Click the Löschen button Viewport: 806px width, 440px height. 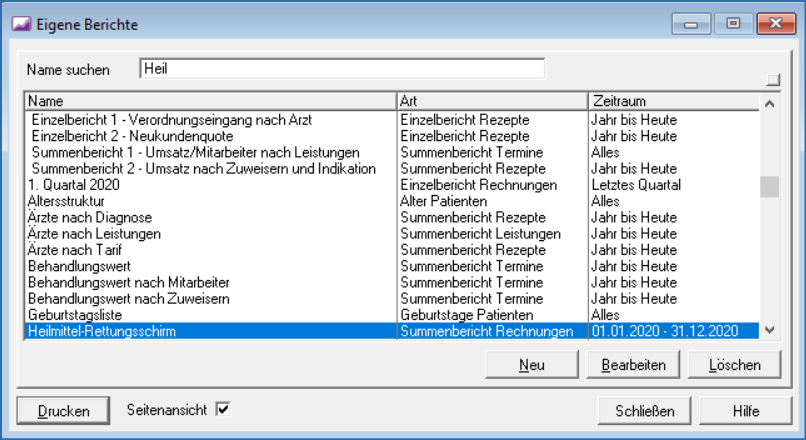point(734,365)
